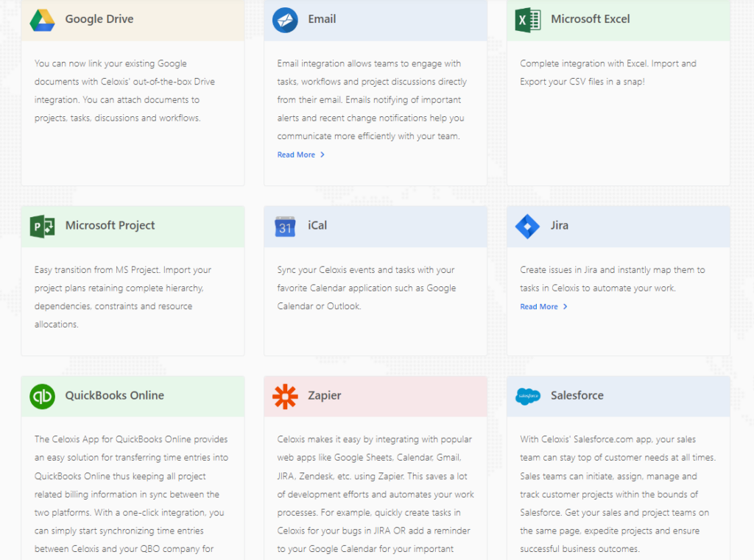Click the Zapier orange asterisk logo
Screen dimensions: 754x560
pyautogui.click(x=285, y=396)
